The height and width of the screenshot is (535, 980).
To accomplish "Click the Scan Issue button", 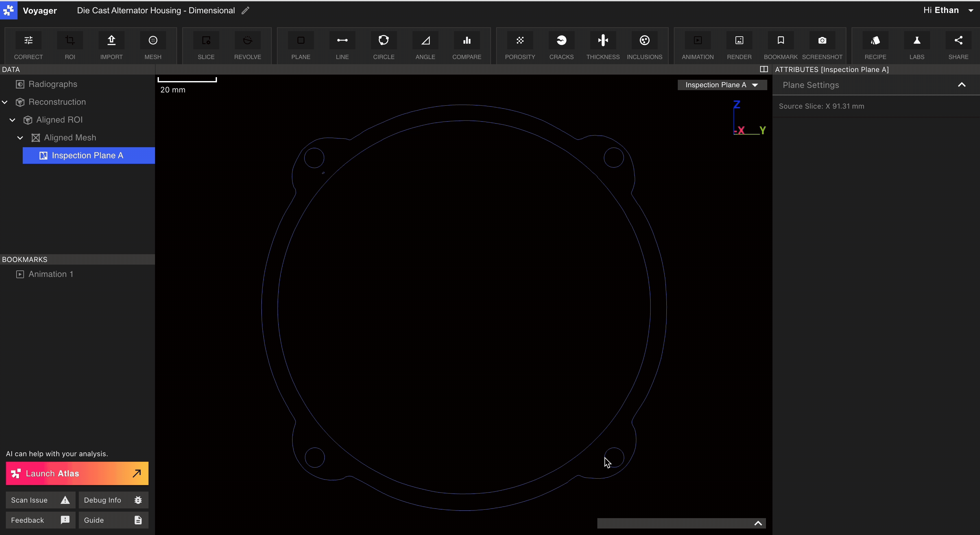I will [x=40, y=500].
